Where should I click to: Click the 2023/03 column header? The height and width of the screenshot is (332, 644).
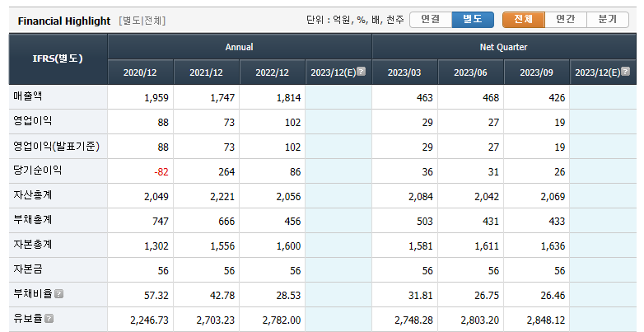pyautogui.click(x=404, y=72)
